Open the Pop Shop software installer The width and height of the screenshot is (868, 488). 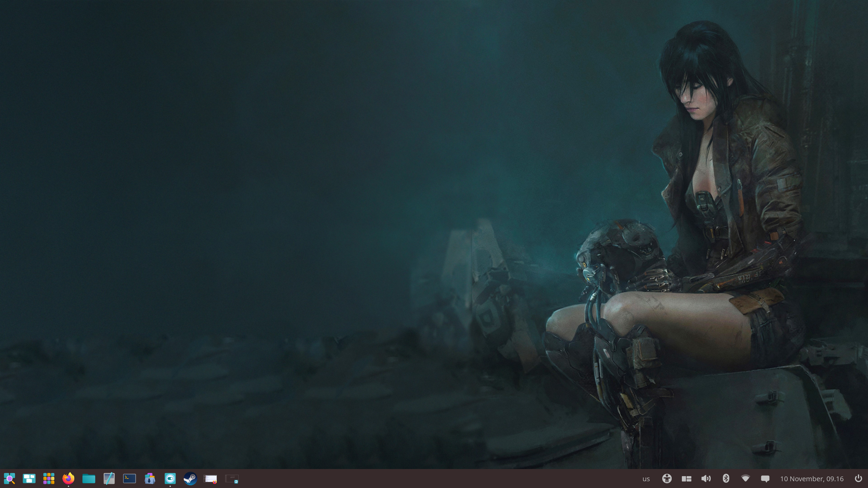pyautogui.click(x=150, y=479)
